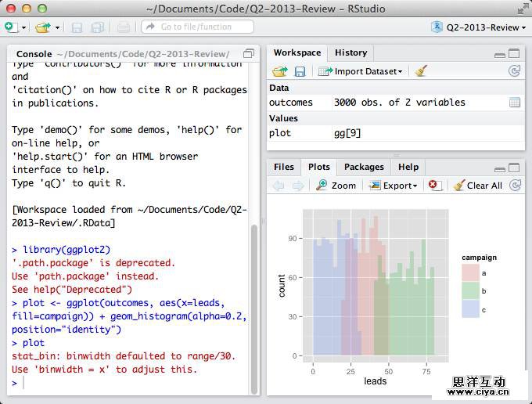Image resolution: width=532 pixels, height=404 pixels.
Task: Refresh the Workspace pane
Action: click(514, 71)
